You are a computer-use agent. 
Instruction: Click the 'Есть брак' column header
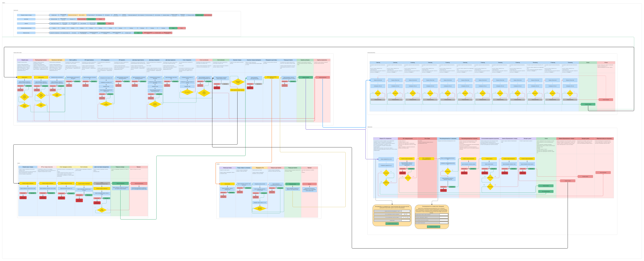point(427,138)
